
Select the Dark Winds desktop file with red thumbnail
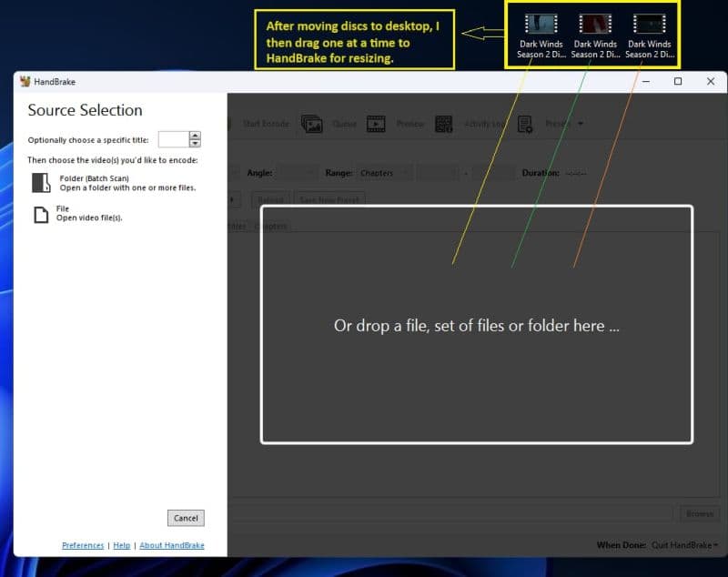pyautogui.click(x=595, y=36)
